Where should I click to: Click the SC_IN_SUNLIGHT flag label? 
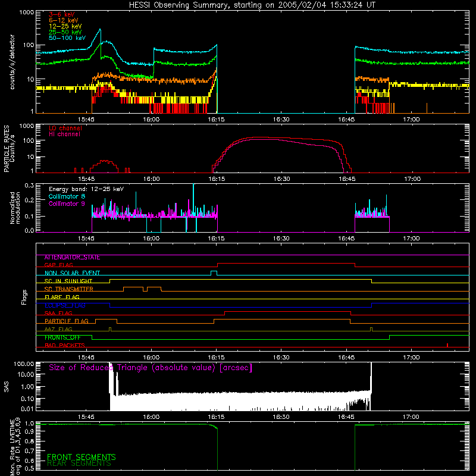68,281
